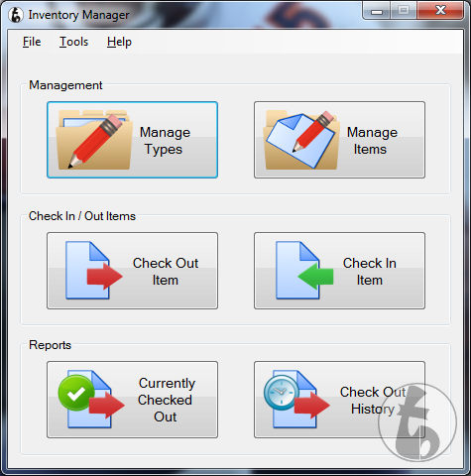The image size is (471, 476).
Task: Click the green-arrow document icon for Check In Item
Action: pos(304,271)
